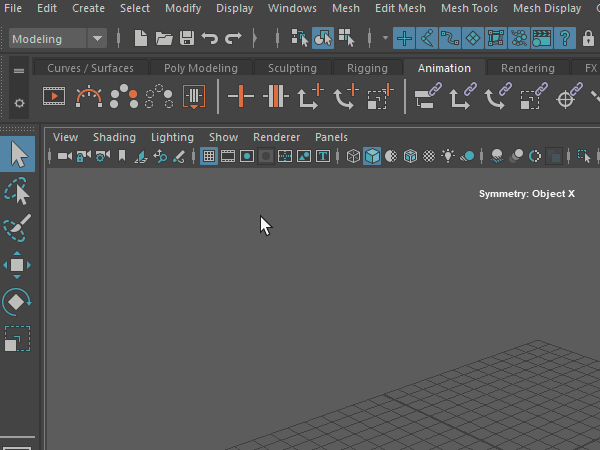Click the Playblast shelf icon

click(x=54, y=98)
